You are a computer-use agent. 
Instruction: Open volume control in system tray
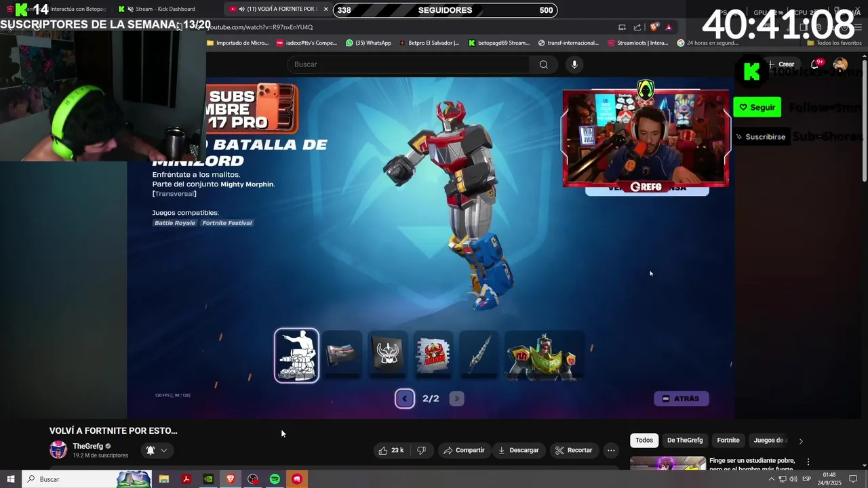(x=793, y=479)
